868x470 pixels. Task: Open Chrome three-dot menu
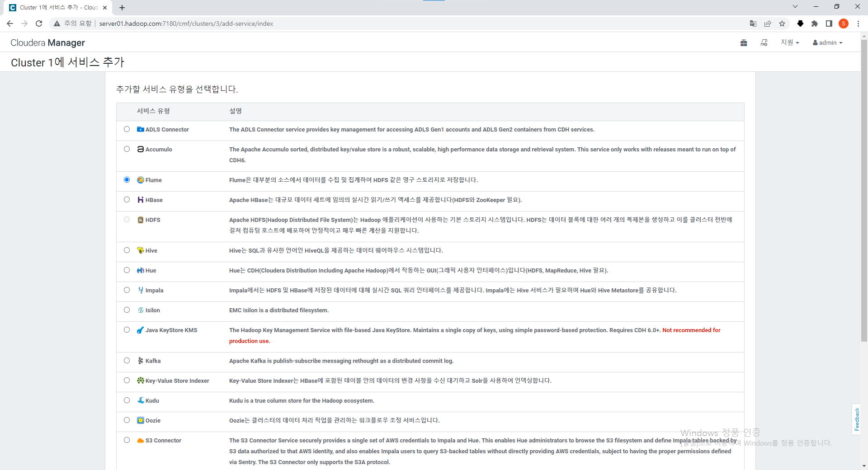[858, 23]
